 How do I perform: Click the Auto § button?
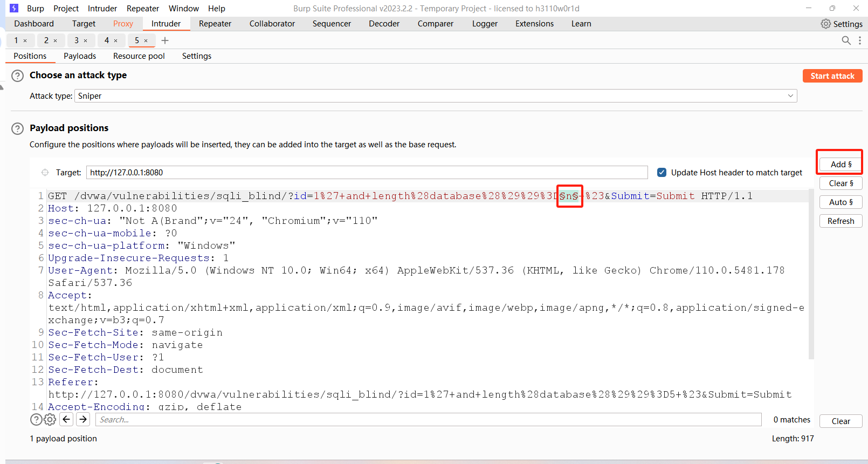pyautogui.click(x=841, y=202)
